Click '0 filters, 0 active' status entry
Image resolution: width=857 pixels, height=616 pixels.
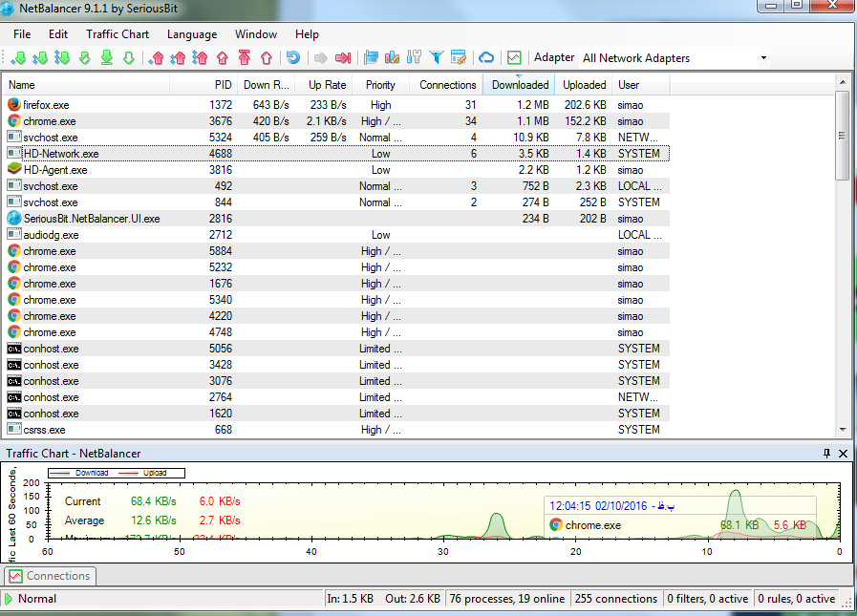[707, 599]
